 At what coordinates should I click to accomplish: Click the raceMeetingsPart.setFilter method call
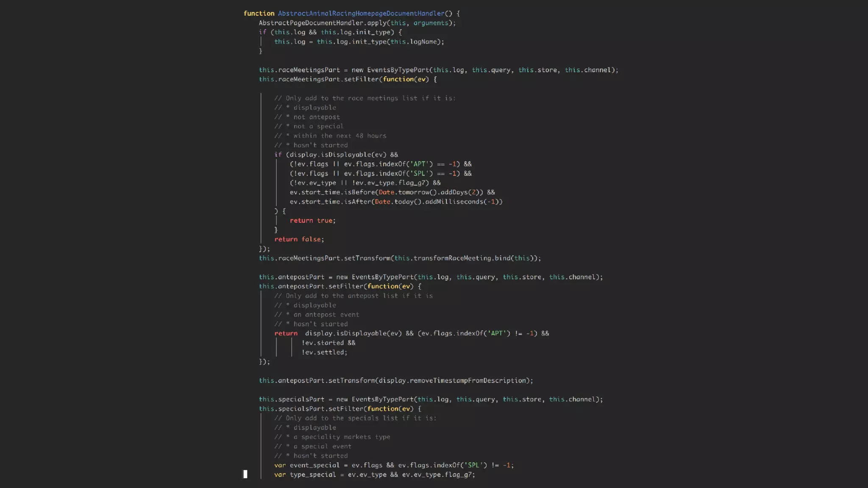pyautogui.click(x=328, y=79)
